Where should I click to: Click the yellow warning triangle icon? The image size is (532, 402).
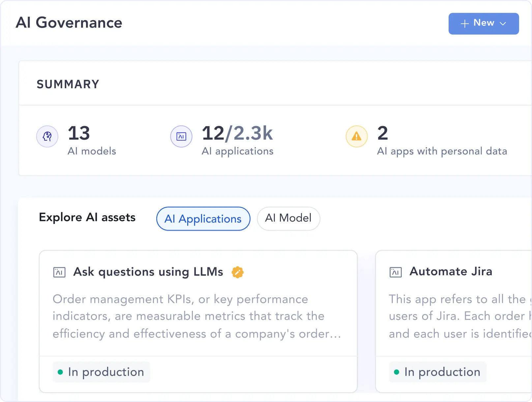356,136
